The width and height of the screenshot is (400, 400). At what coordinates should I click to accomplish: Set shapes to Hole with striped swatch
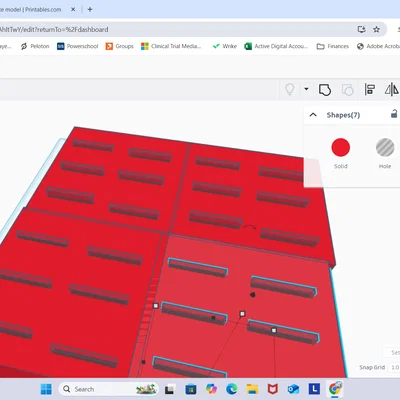[385, 147]
